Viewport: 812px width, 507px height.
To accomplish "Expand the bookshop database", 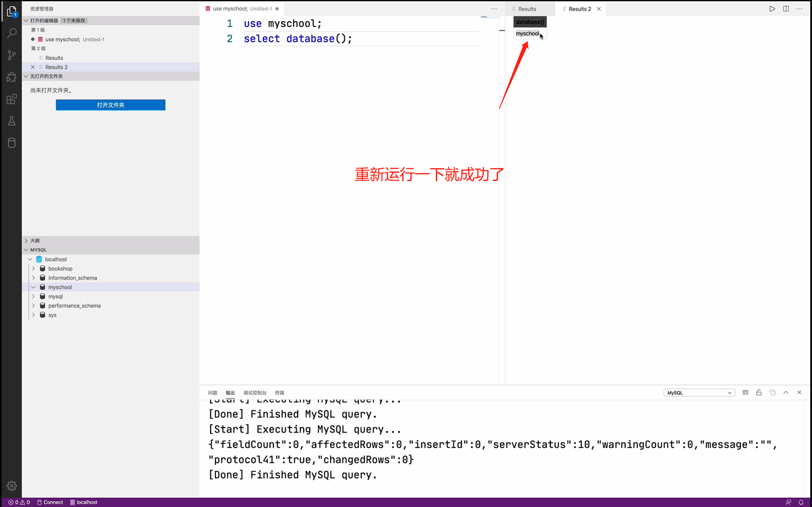I will [x=34, y=268].
